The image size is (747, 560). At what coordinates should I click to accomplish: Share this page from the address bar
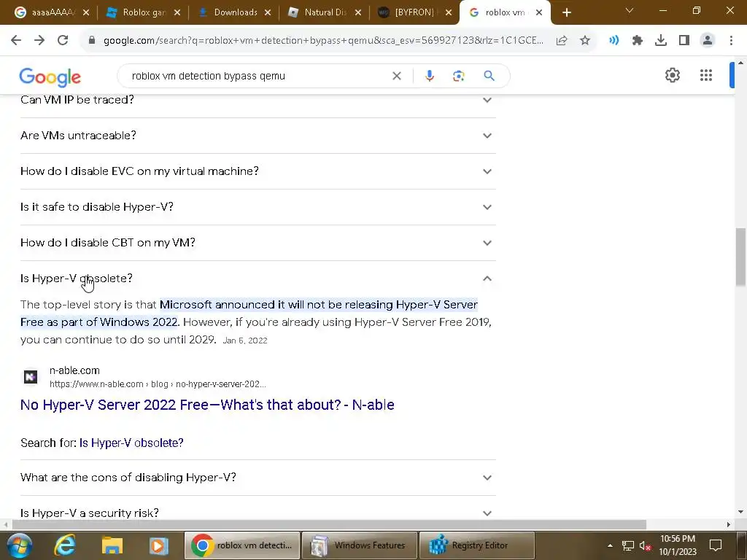coord(562,41)
